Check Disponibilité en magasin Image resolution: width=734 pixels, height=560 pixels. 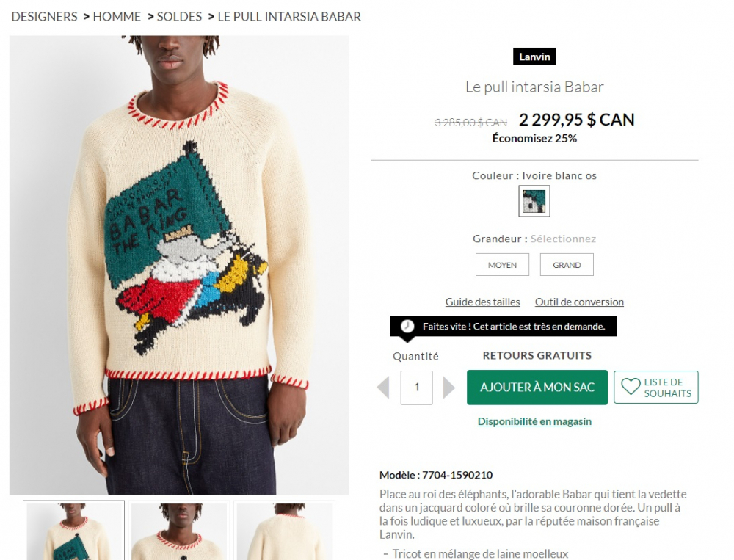[x=534, y=421]
